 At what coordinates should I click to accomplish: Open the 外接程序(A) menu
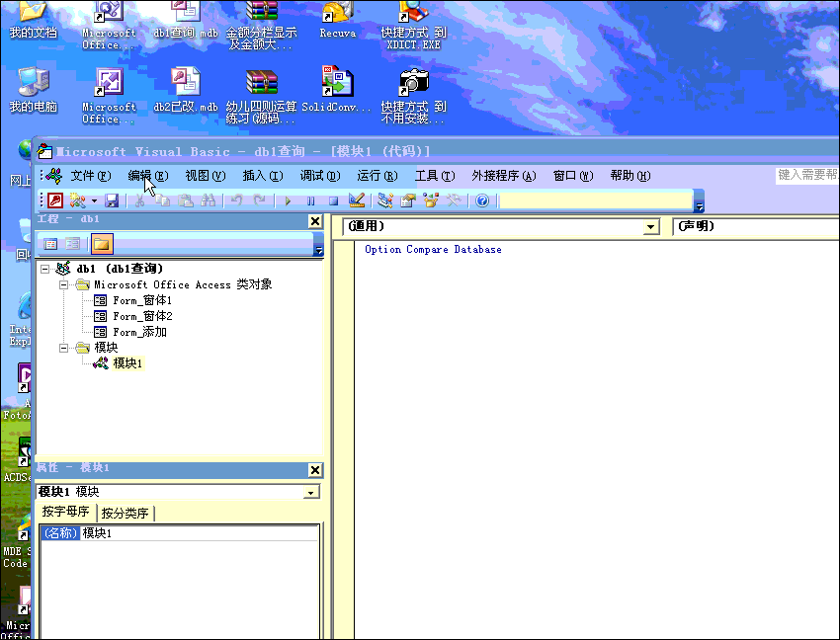coord(504,176)
